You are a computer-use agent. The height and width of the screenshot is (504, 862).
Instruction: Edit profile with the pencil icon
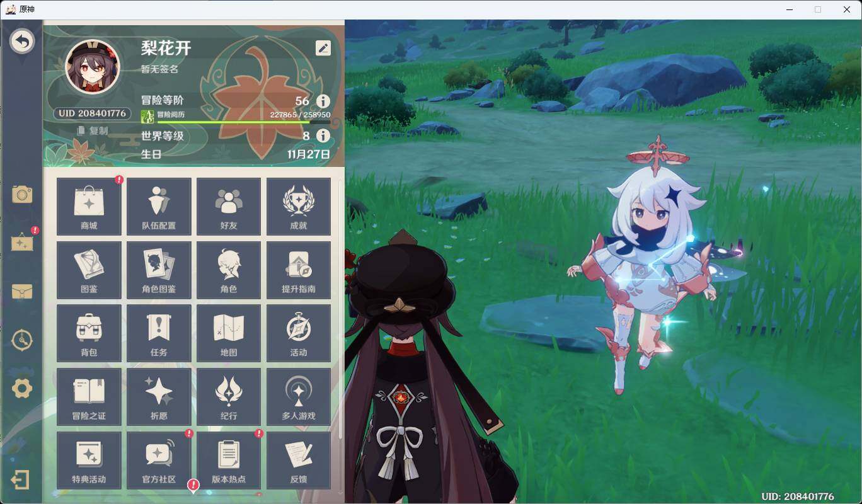click(x=323, y=48)
